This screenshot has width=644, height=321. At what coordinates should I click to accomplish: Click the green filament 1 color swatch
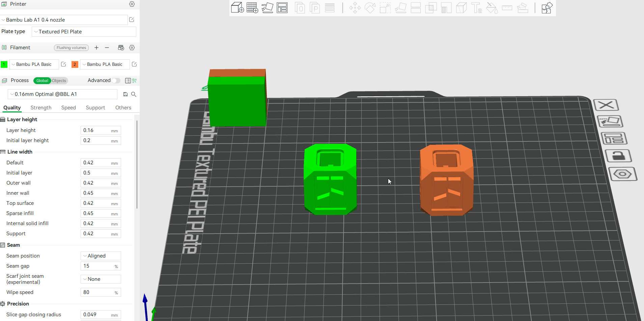pos(4,64)
